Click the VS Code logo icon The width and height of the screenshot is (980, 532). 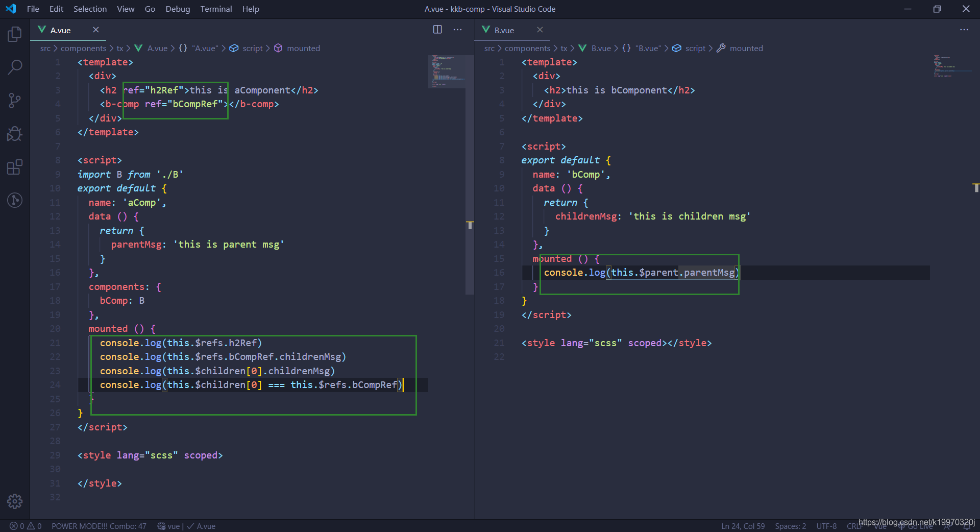(x=11, y=9)
